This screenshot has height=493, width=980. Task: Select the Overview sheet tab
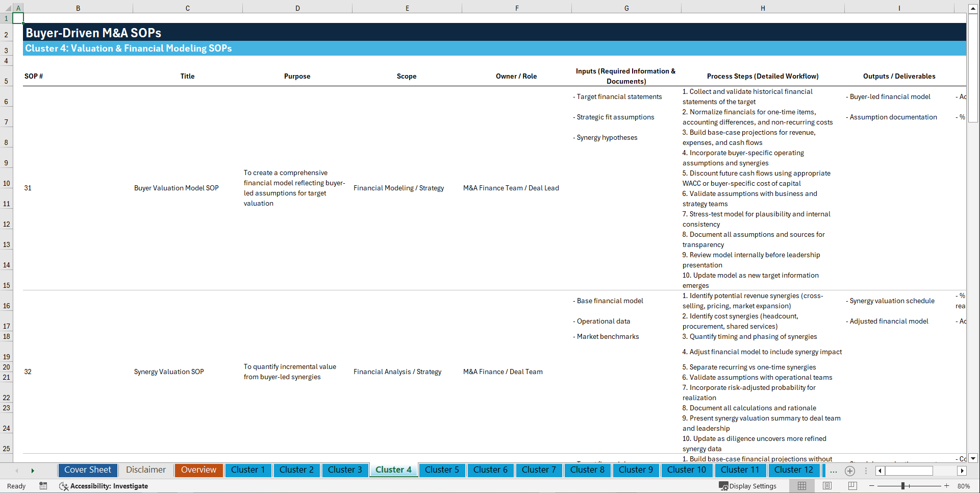(x=198, y=470)
